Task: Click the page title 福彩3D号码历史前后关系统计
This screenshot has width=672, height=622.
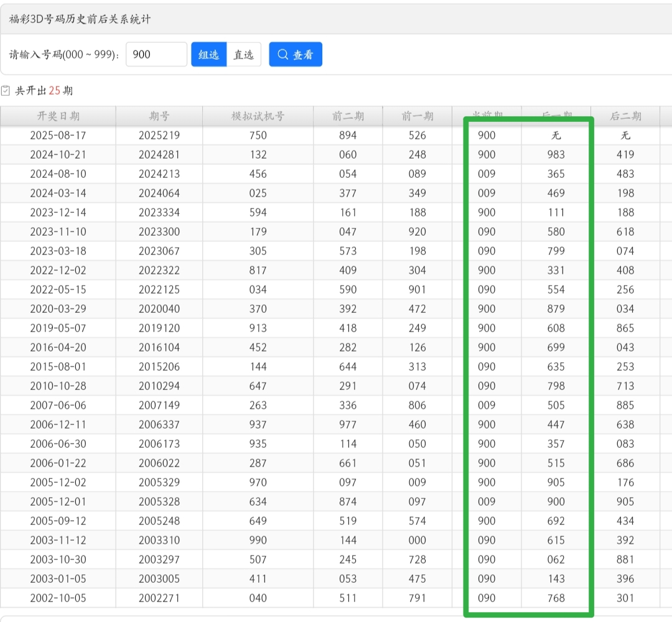Action: (x=80, y=19)
